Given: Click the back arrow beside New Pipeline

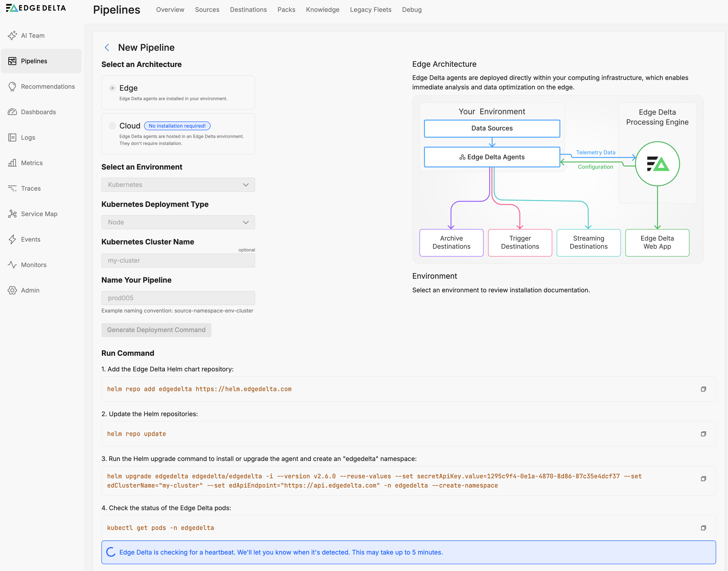Looking at the screenshot, I should 107,47.
